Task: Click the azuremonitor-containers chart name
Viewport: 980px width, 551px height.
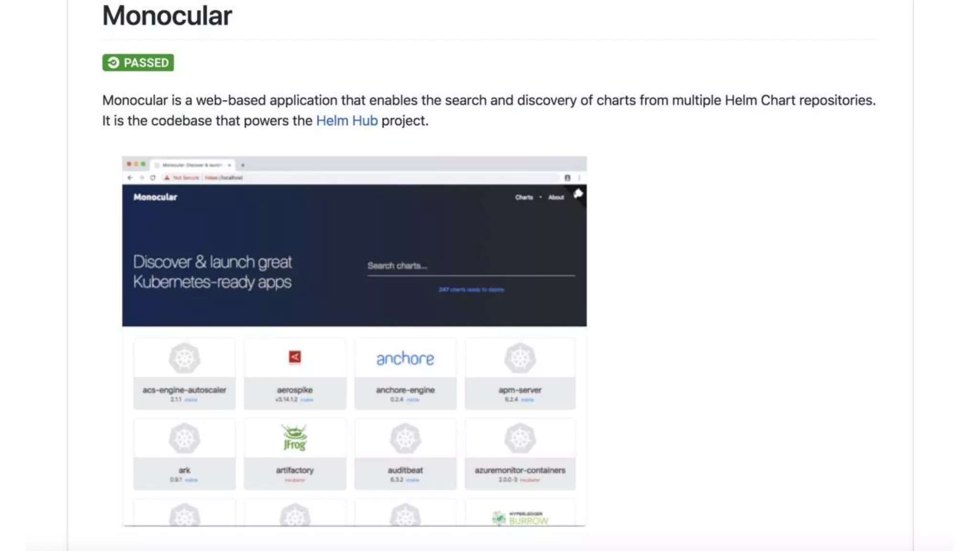Action: click(520, 470)
